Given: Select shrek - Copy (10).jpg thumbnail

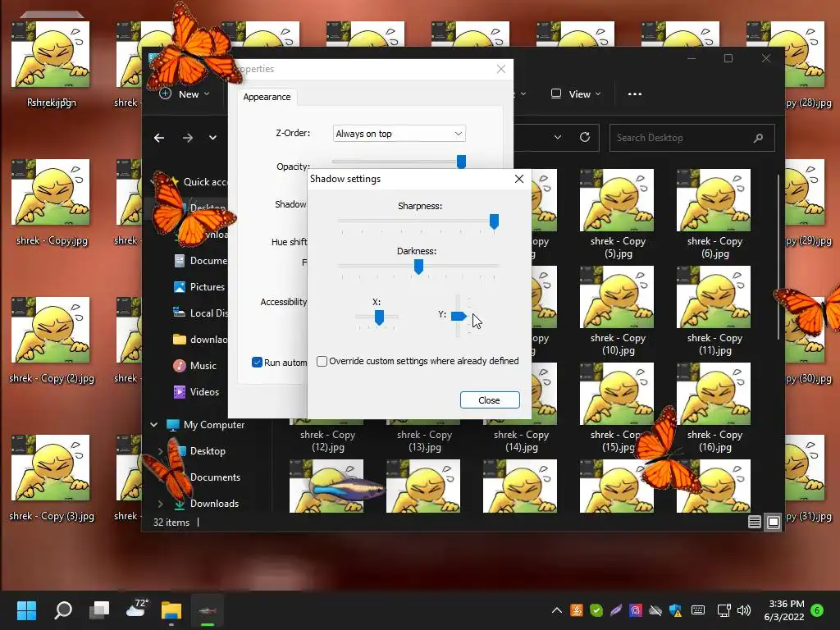Looking at the screenshot, I should [617, 297].
